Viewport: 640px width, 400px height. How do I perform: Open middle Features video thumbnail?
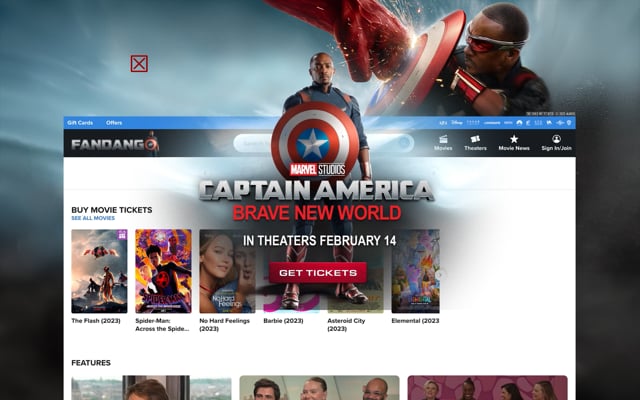click(319, 388)
